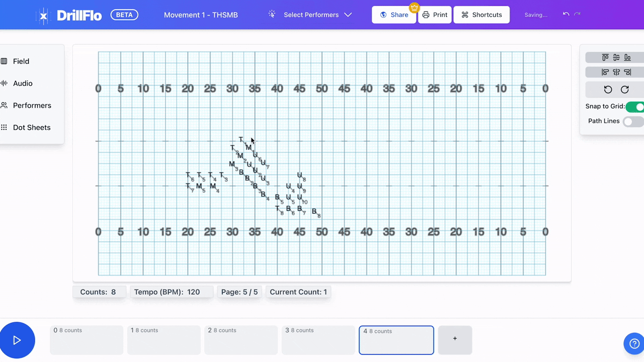Switch to page set 2
The image size is (644, 362).
(240, 340)
